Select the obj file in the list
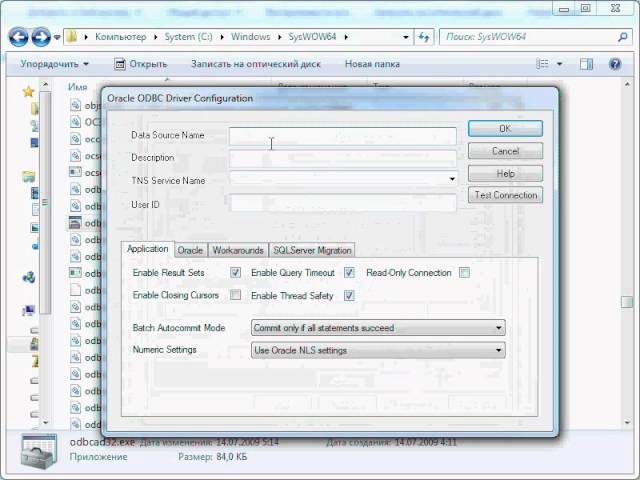The image size is (640, 480). point(85,105)
